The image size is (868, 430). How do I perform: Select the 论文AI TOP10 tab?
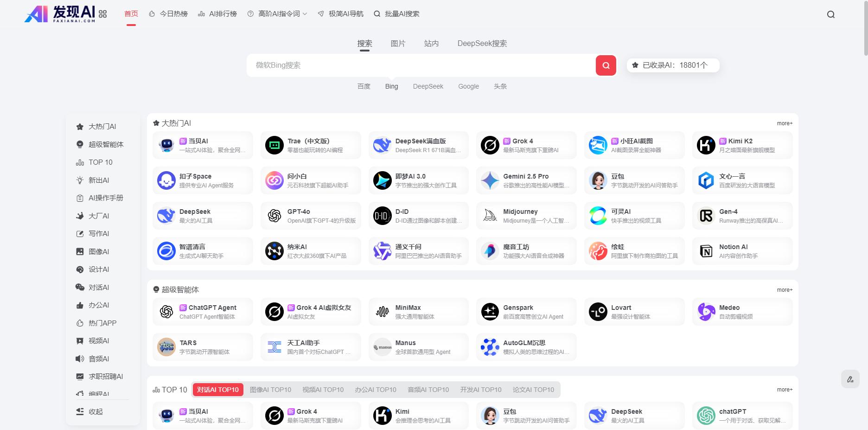tap(533, 390)
